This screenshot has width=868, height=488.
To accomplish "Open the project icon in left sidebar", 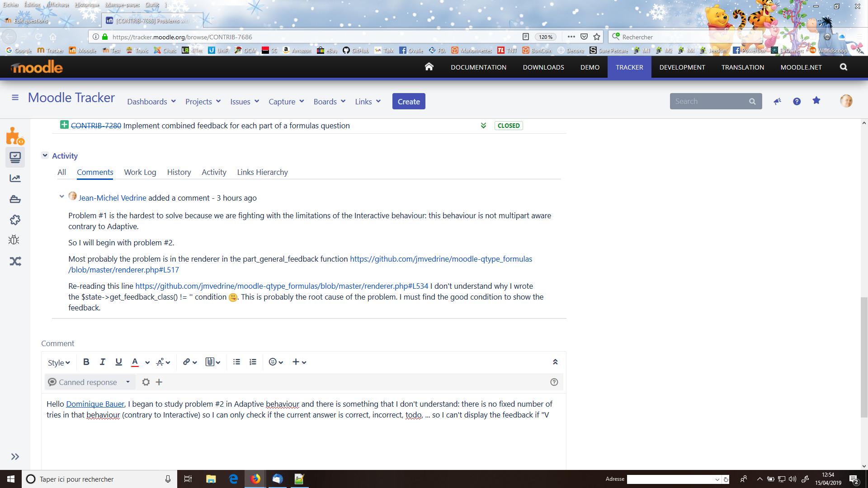I will pos(15,136).
